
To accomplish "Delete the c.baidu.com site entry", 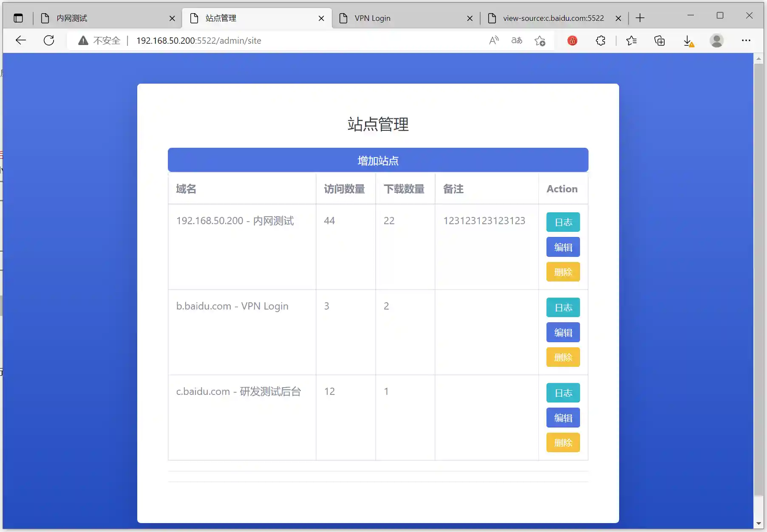I will click(x=563, y=442).
